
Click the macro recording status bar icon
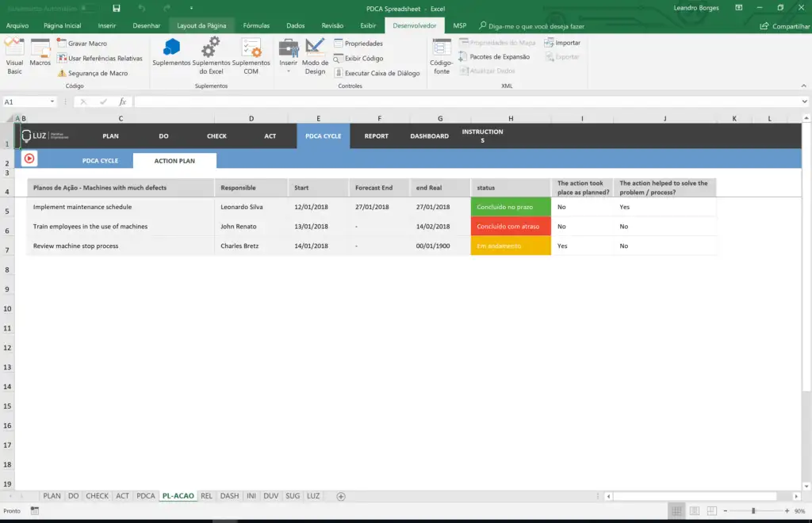(35, 510)
